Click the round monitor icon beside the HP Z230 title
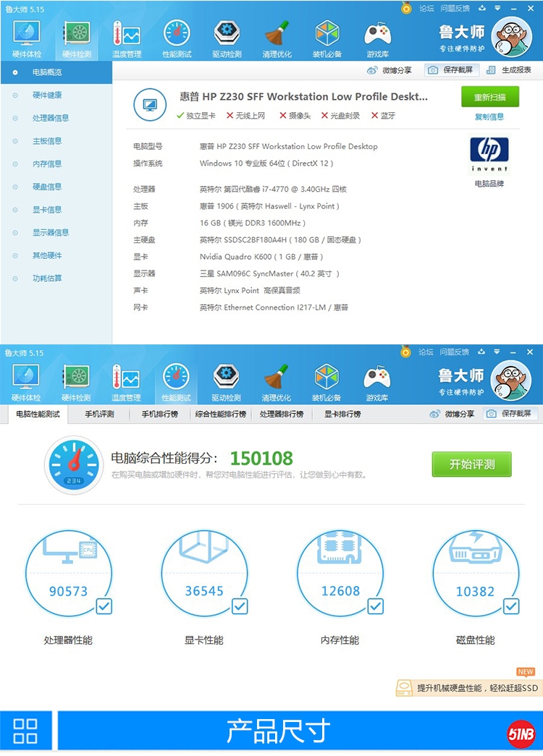The height and width of the screenshot is (756, 543). tap(150, 105)
